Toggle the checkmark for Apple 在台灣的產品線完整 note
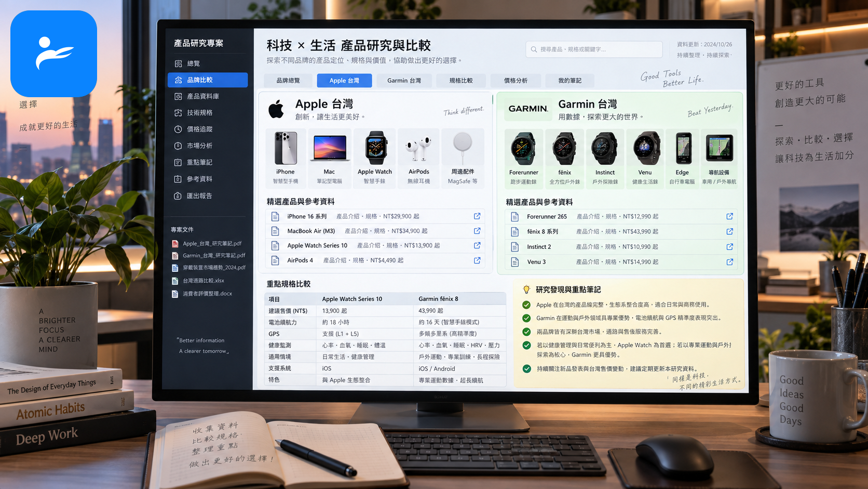 point(526,305)
